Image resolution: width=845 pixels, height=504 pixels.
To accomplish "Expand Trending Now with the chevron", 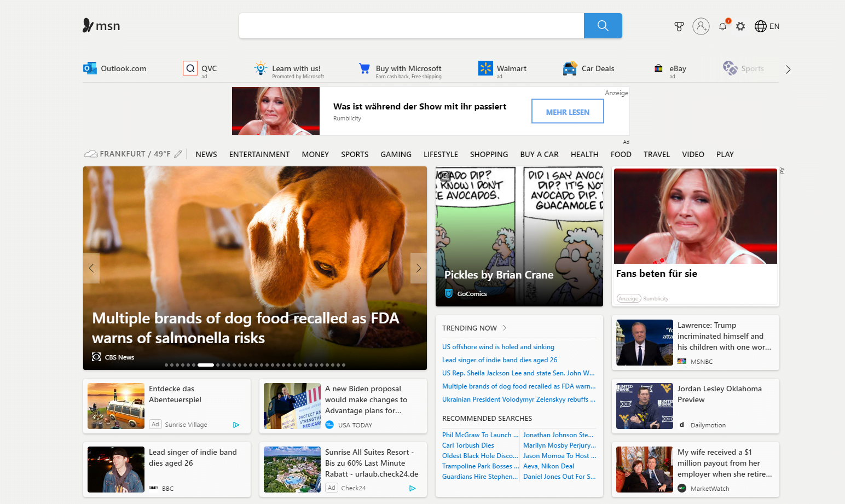I will [505, 328].
